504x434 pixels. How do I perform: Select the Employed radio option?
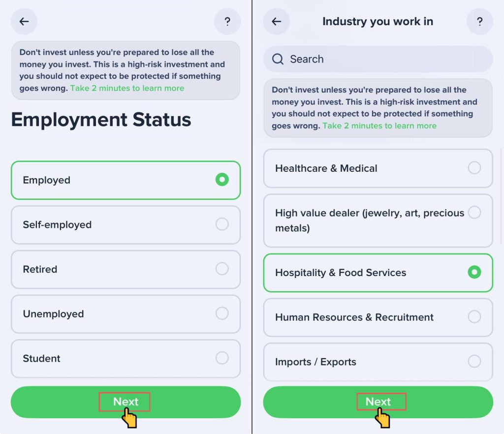point(222,180)
